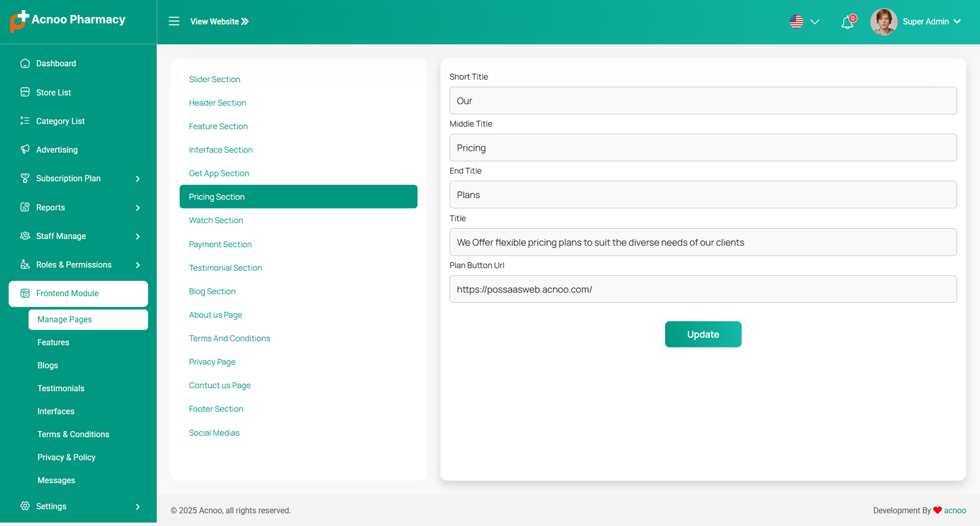Click the Super Admin avatar picture

pos(883,21)
